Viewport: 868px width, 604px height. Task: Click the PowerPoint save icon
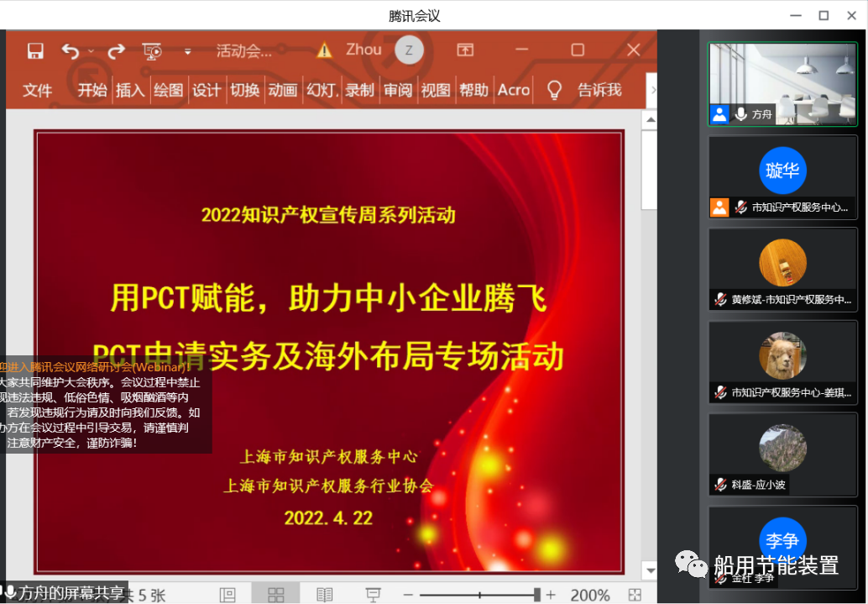35,51
